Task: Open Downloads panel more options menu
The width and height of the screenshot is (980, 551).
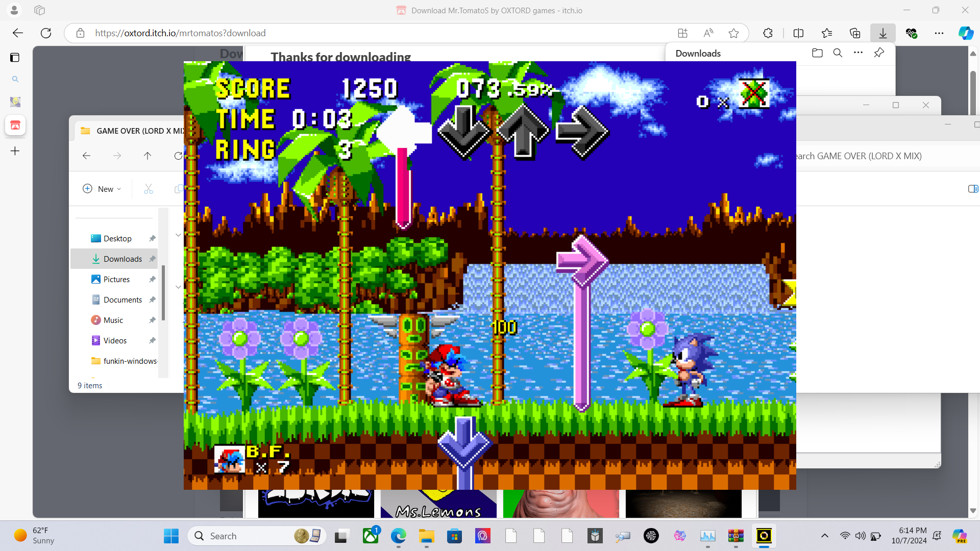Action: (x=858, y=53)
